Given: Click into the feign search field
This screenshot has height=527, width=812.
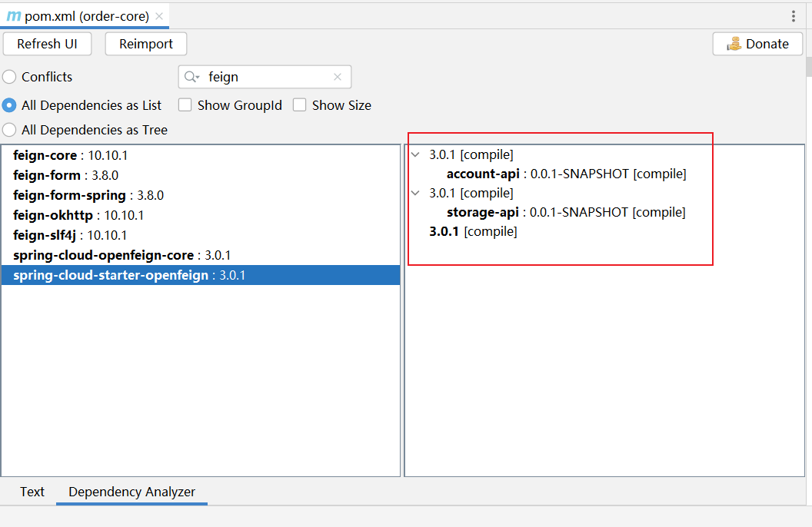Looking at the screenshot, I should [x=265, y=77].
